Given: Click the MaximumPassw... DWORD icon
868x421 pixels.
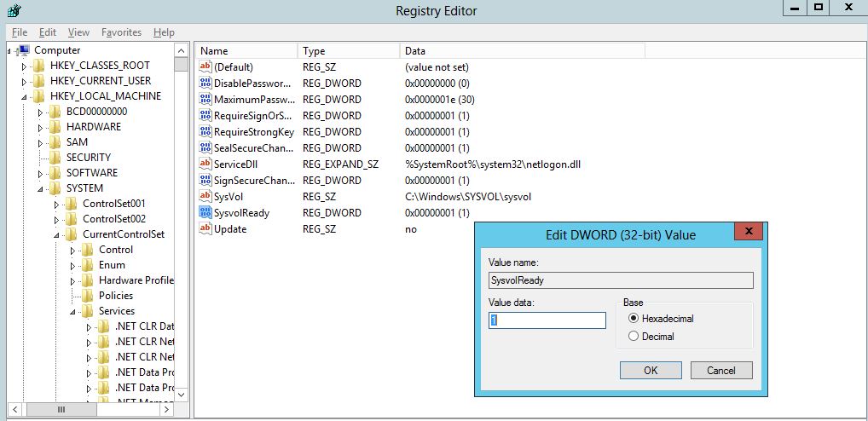Looking at the screenshot, I should tap(205, 99).
